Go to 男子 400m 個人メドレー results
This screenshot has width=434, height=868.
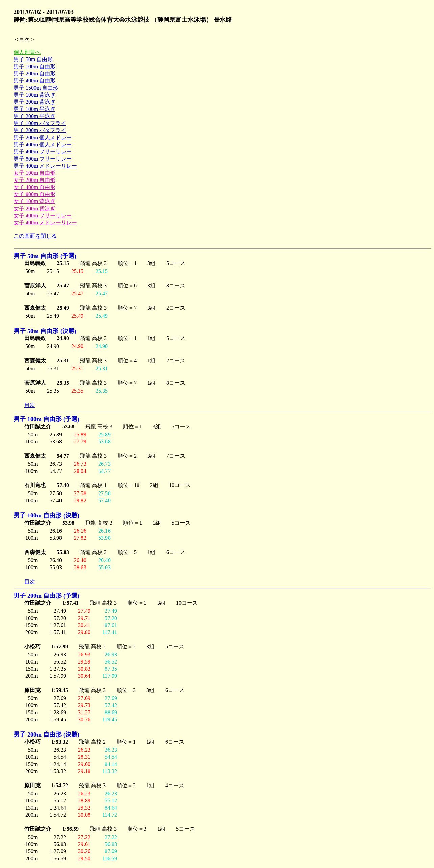coord(43,144)
